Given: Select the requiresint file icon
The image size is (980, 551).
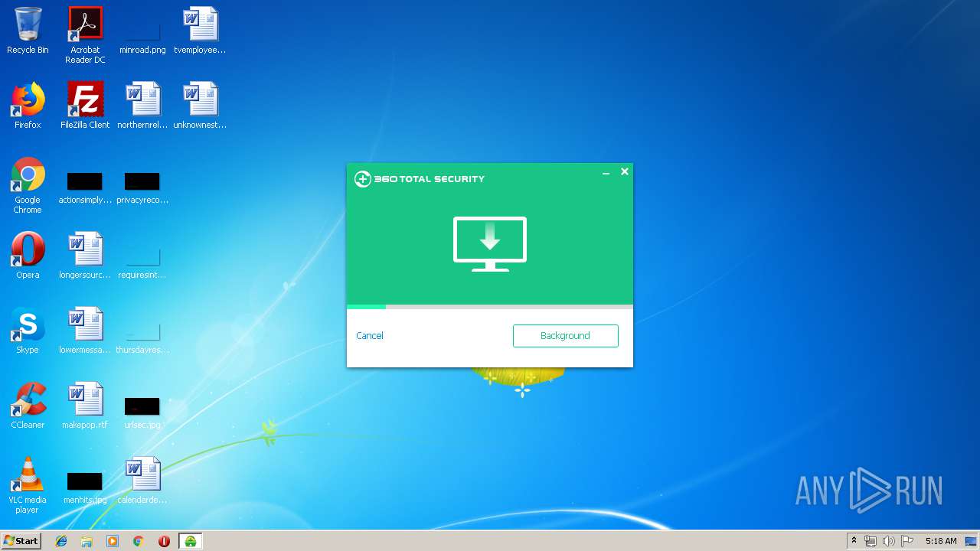Looking at the screenshot, I should click(x=142, y=263).
